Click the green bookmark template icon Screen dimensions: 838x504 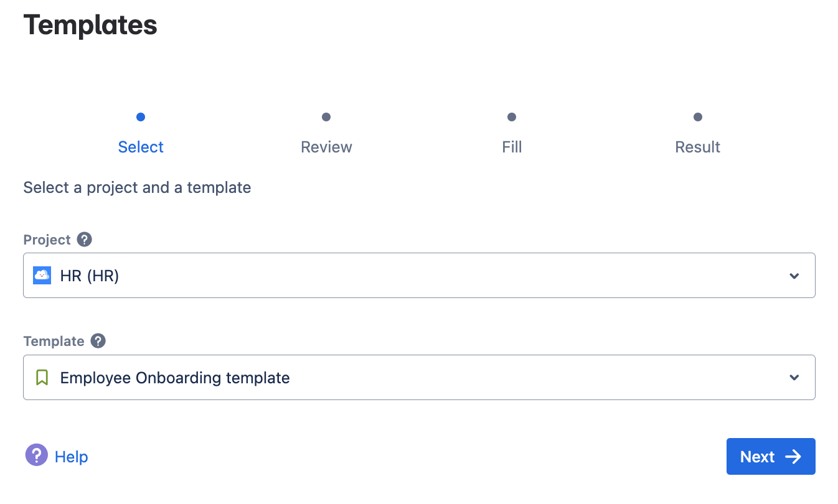[x=42, y=378]
